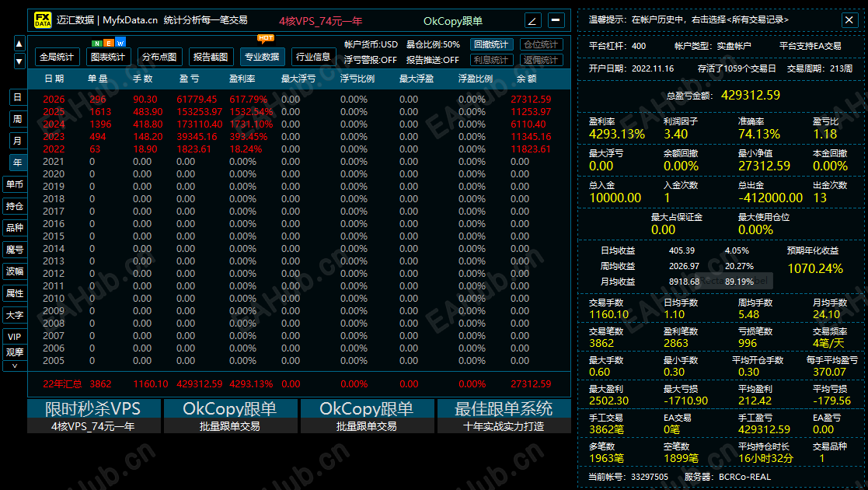Open 行业信息 tab

[x=313, y=57]
